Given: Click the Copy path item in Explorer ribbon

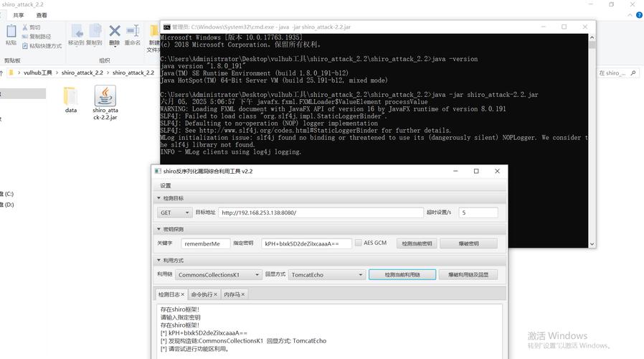Looking at the screenshot, I should click(37, 37).
